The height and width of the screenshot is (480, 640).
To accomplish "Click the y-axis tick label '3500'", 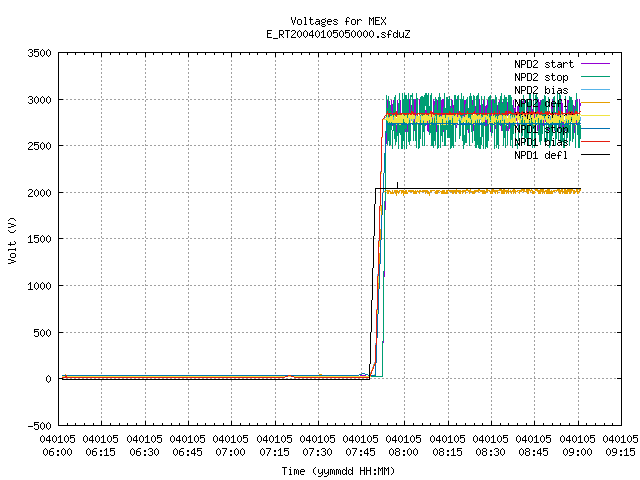I will click(x=40, y=53).
